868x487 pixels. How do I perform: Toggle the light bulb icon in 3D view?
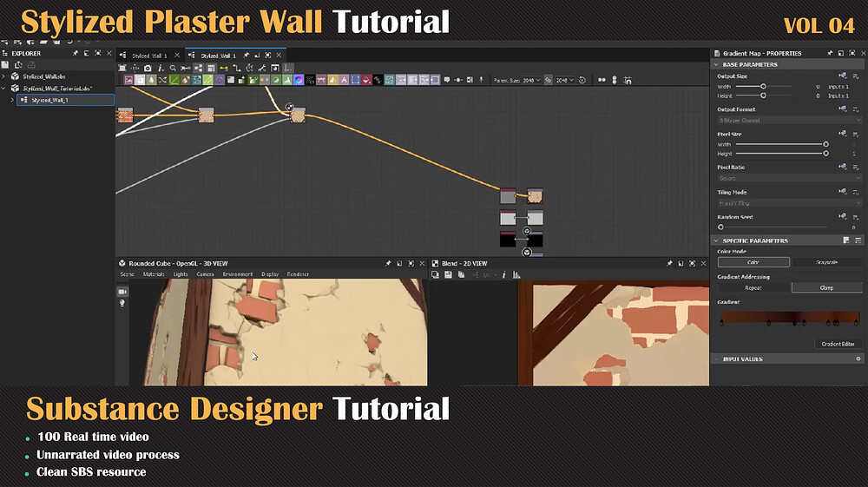click(122, 303)
